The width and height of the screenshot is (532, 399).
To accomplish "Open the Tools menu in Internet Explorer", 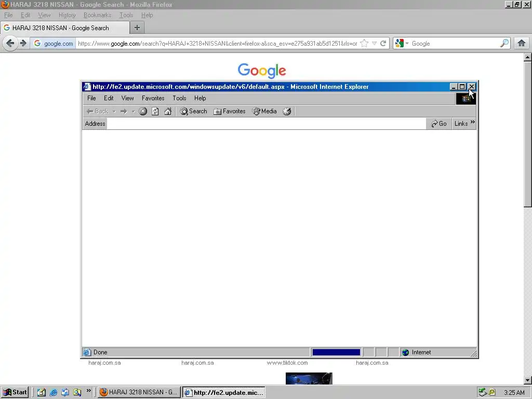I will (179, 98).
